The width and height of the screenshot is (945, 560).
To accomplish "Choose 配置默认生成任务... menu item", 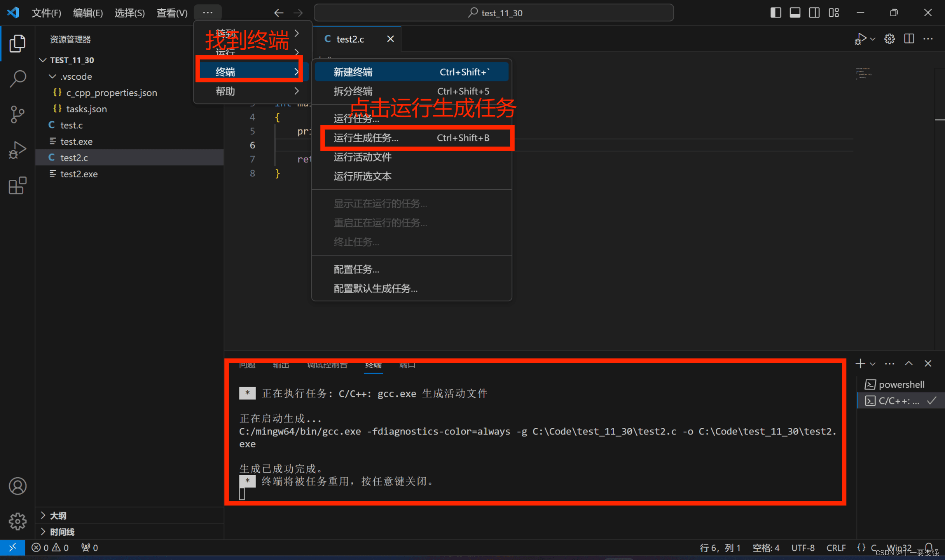I will click(x=412, y=289).
